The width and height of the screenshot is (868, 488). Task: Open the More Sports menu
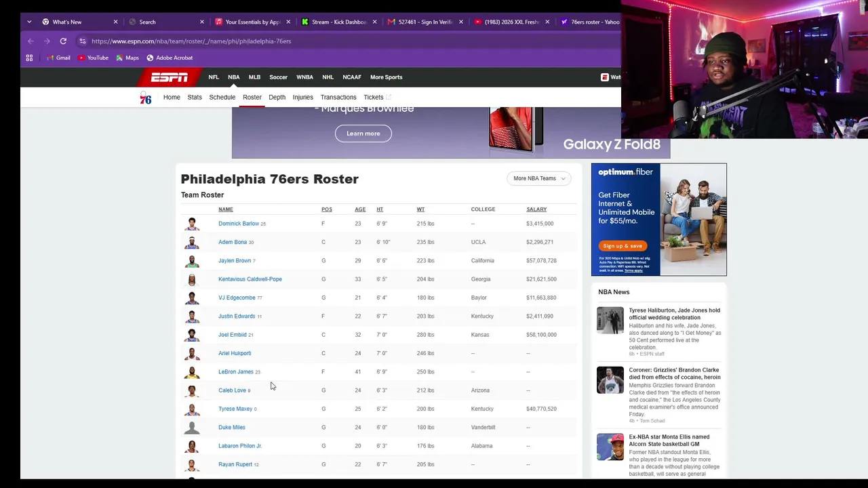386,77
